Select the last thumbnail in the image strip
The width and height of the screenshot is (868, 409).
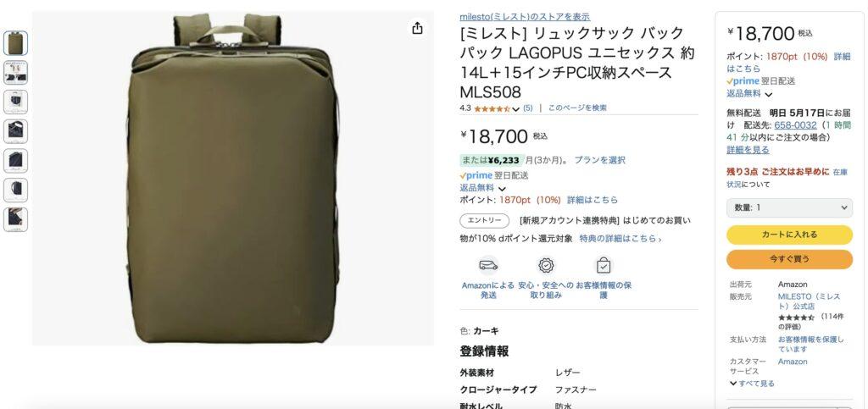click(15, 219)
